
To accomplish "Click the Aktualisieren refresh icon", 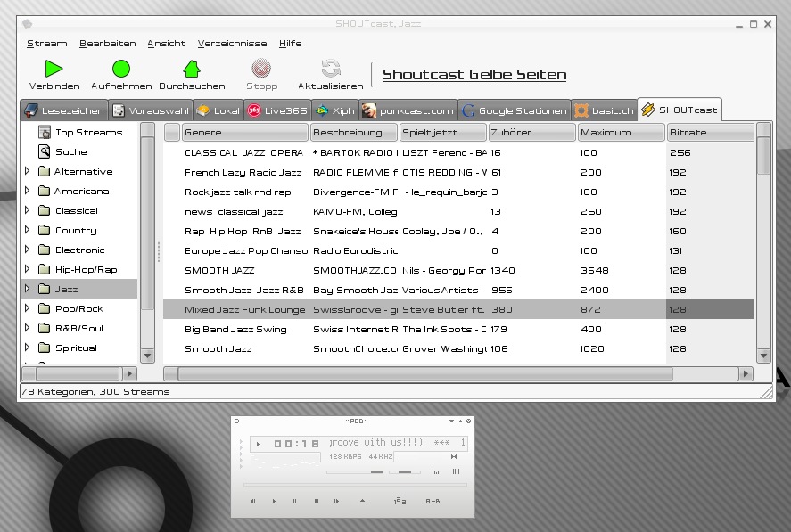I will (x=331, y=69).
